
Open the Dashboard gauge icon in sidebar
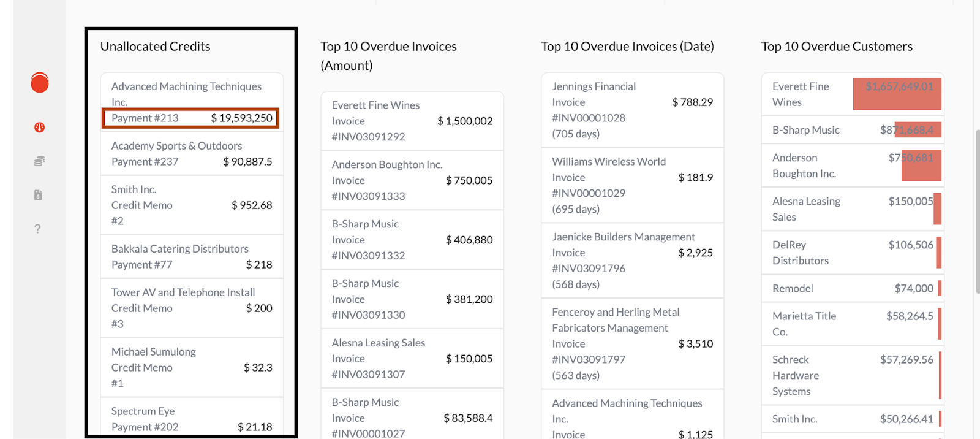39,128
